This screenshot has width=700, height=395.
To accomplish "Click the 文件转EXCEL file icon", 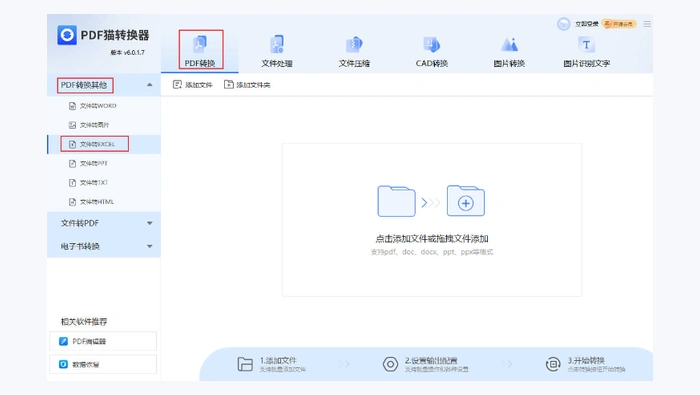I will pos(72,144).
